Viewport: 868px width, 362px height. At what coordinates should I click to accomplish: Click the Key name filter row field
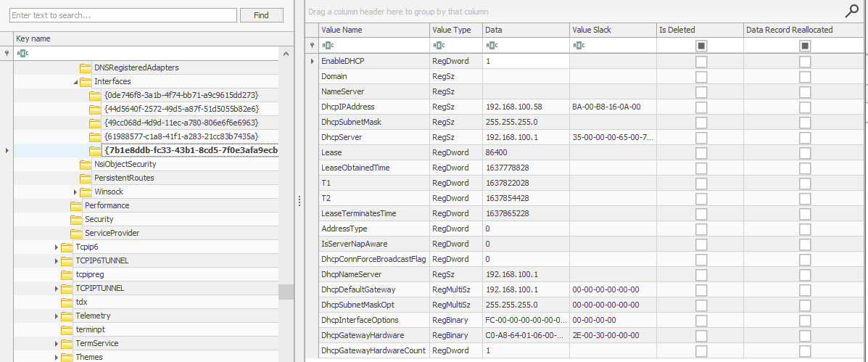(x=146, y=53)
